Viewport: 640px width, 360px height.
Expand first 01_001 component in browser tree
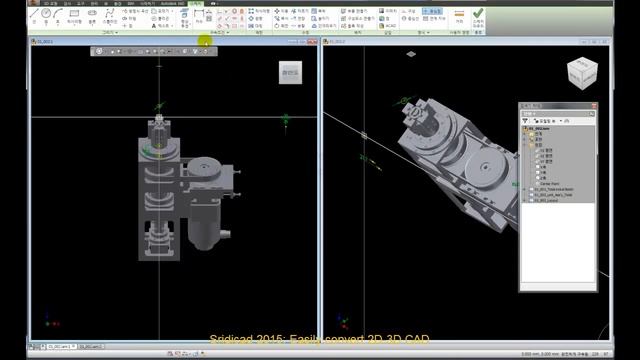[x=524, y=189]
